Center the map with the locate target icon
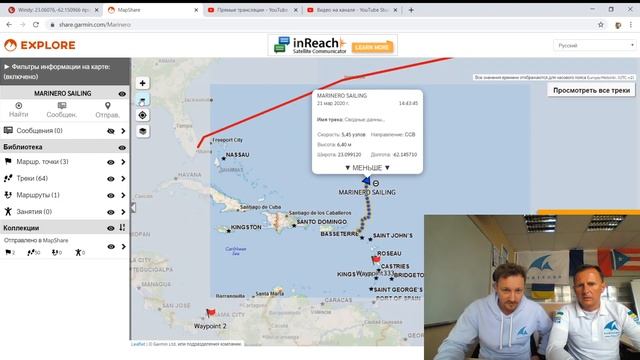The width and height of the screenshot is (640, 360). pyautogui.click(x=142, y=115)
